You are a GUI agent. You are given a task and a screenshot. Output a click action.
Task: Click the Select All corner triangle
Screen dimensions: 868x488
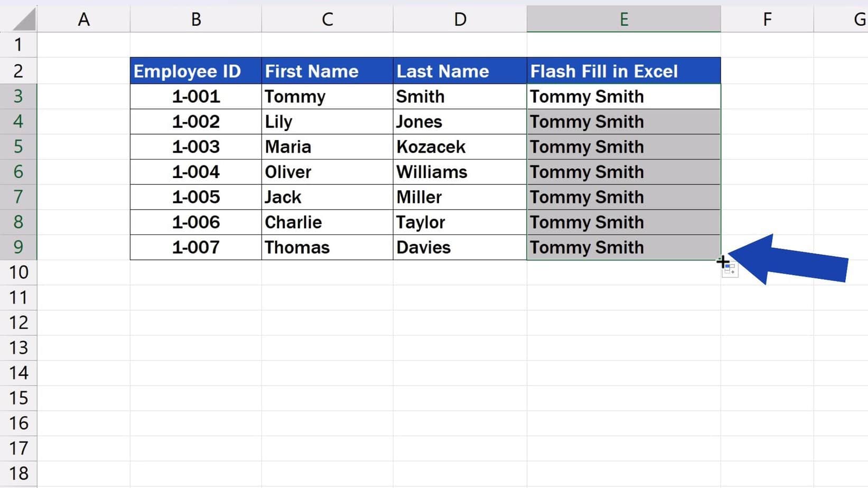24,20
